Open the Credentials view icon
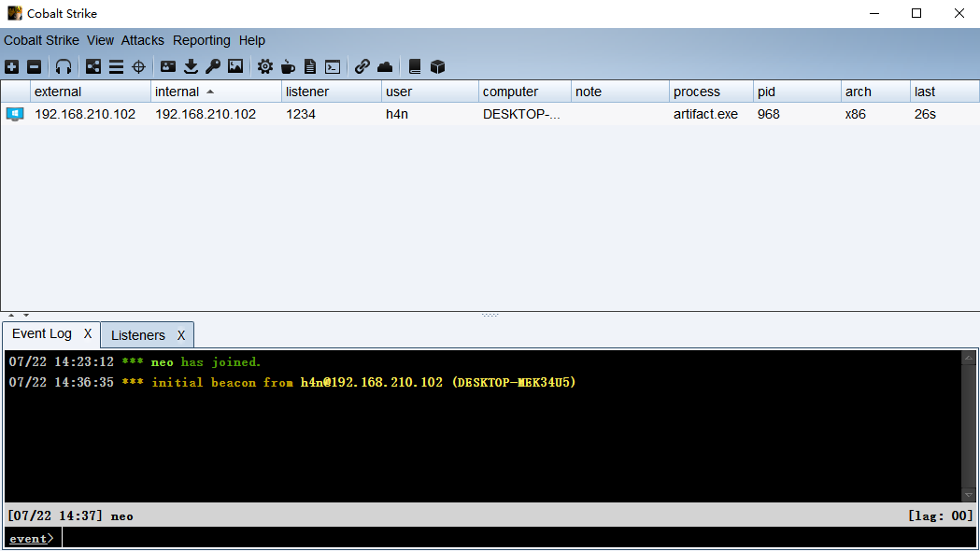This screenshot has height=551, width=980. click(x=168, y=67)
